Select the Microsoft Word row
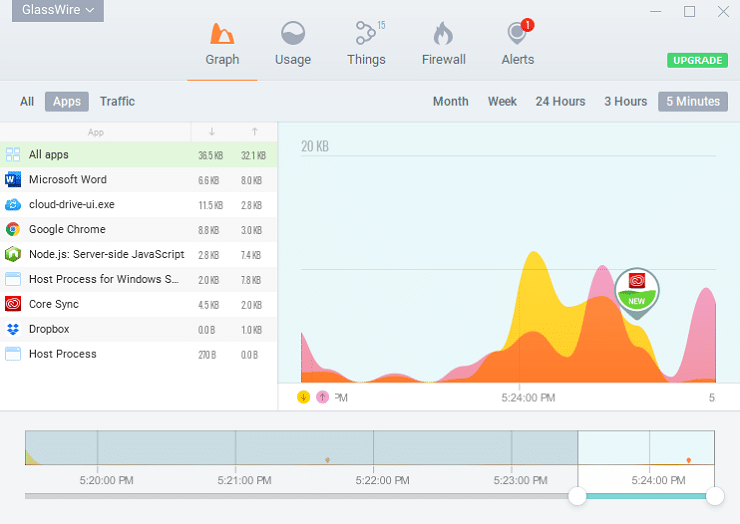The width and height of the screenshot is (740, 524). click(138, 179)
